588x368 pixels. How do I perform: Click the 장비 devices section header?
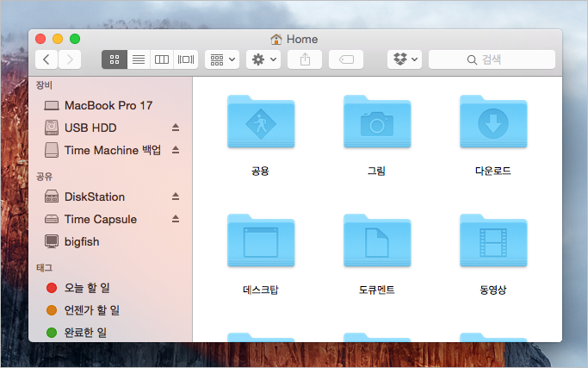point(44,85)
